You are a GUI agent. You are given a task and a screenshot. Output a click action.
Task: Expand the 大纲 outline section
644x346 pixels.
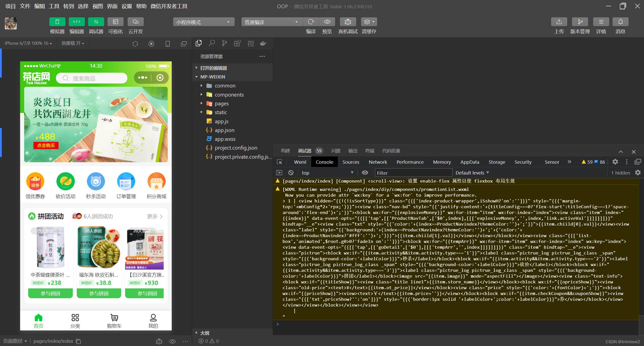click(232, 333)
